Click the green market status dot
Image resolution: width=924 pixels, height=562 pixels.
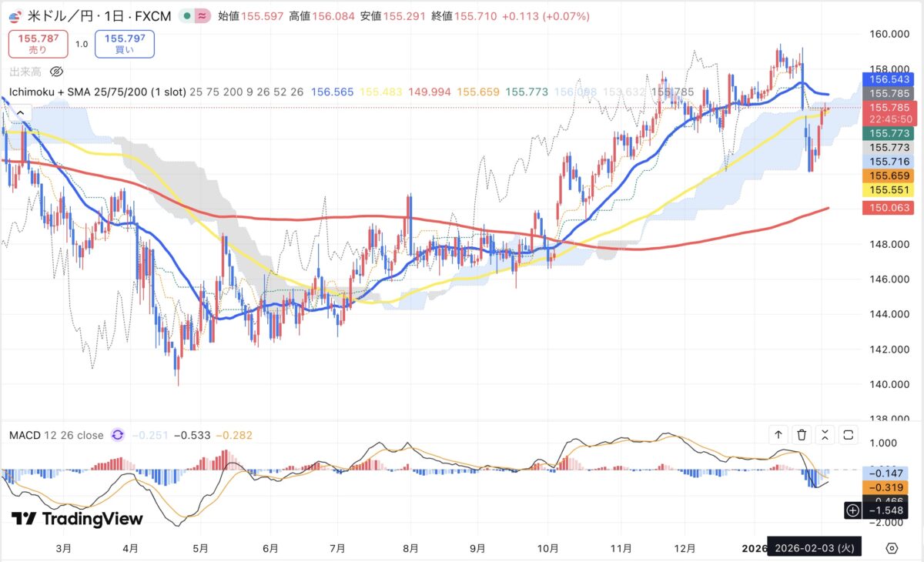[x=187, y=16]
